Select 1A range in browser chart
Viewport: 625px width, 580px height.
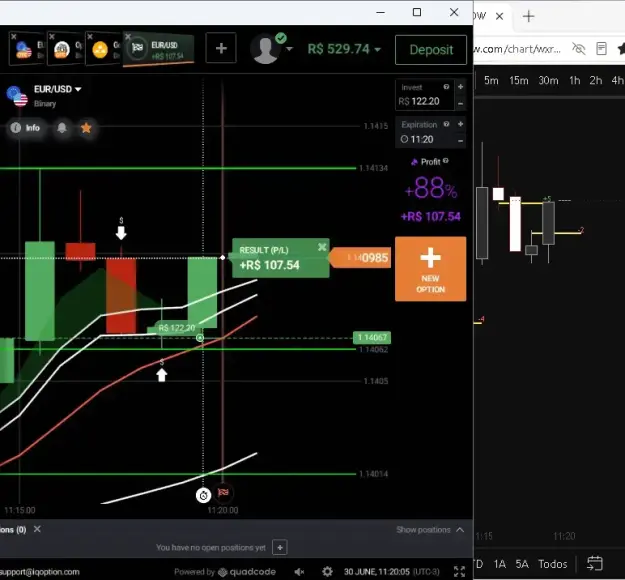[x=499, y=564]
